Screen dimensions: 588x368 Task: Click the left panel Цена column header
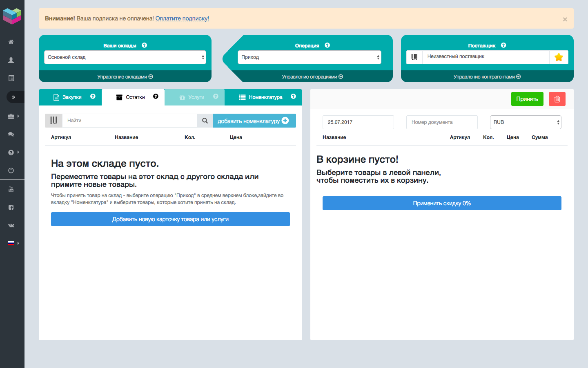click(236, 137)
